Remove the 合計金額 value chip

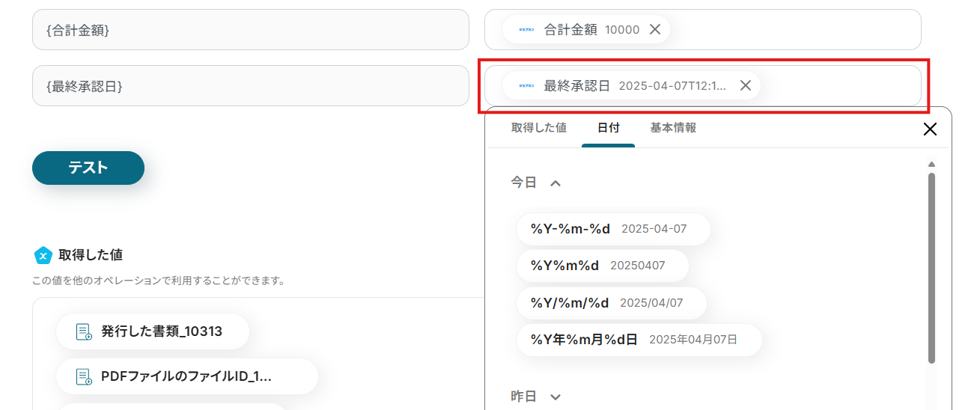click(654, 29)
